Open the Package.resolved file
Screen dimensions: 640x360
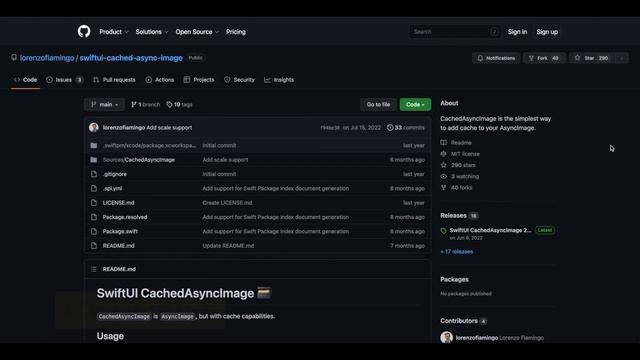coord(125,217)
